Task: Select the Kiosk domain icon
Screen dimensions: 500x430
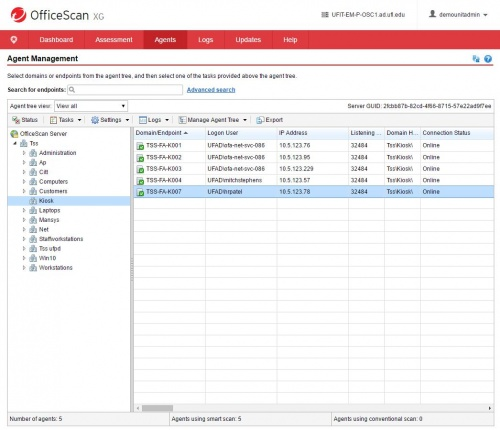Action: [x=33, y=201]
